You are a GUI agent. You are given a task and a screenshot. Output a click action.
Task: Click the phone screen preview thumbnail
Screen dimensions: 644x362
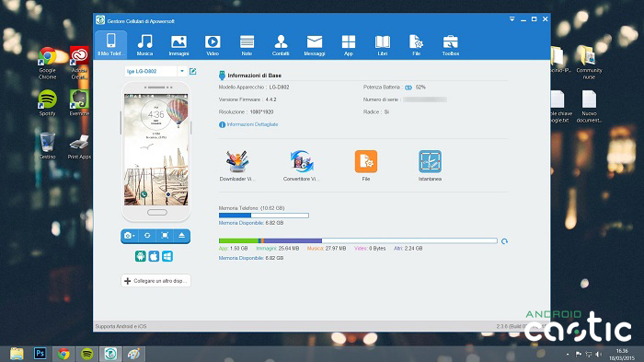156,149
